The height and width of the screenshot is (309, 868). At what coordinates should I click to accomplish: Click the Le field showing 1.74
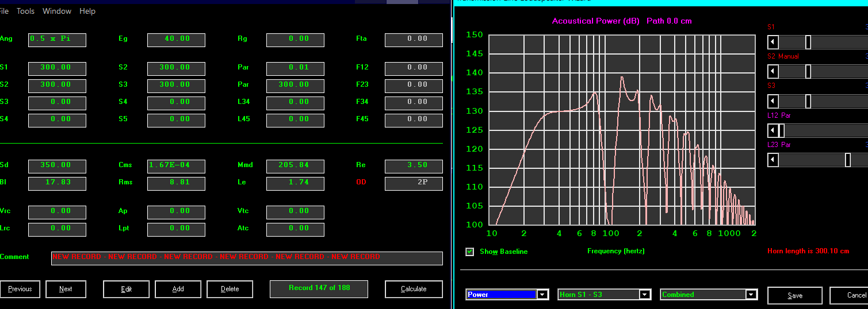[x=295, y=183]
